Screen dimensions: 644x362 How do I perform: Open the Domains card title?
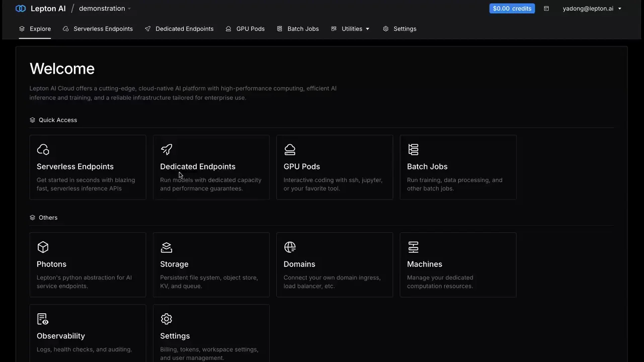299,264
